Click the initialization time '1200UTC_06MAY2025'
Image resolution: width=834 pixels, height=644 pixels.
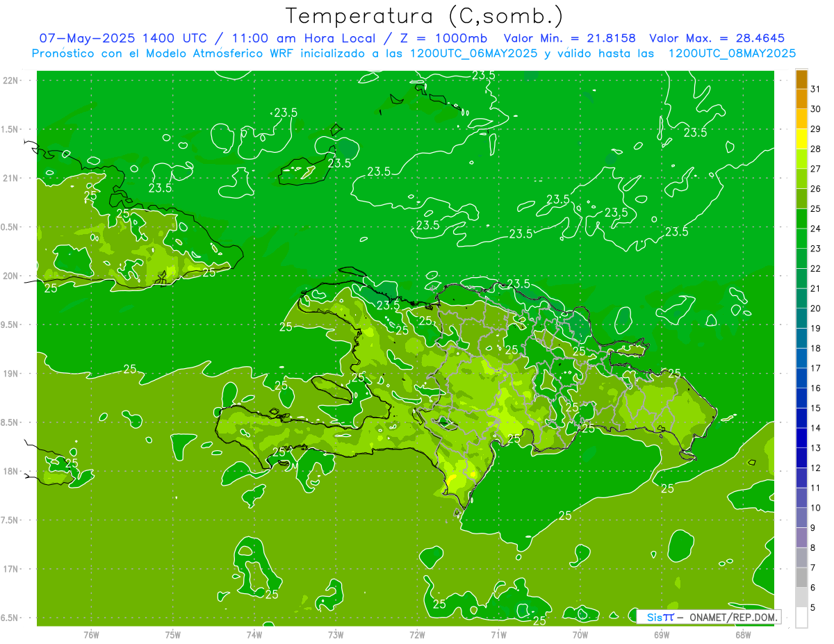(x=473, y=53)
